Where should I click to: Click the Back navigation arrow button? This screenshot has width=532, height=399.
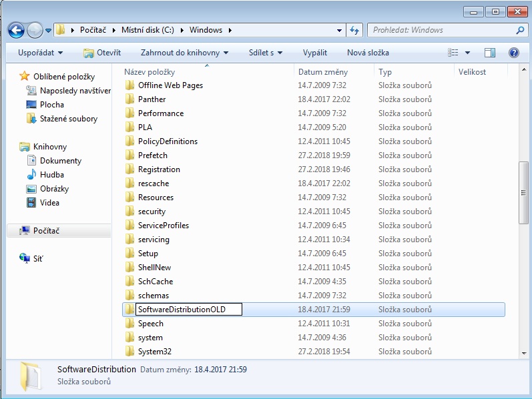[x=16, y=30]
